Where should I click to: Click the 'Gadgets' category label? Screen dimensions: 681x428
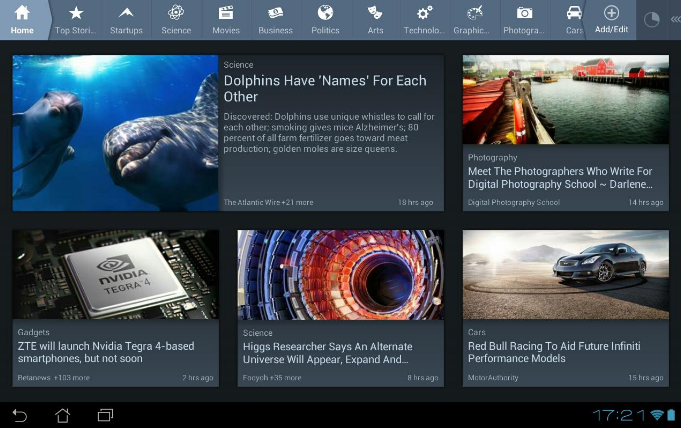pyautogui.click(x=33, y=332)
